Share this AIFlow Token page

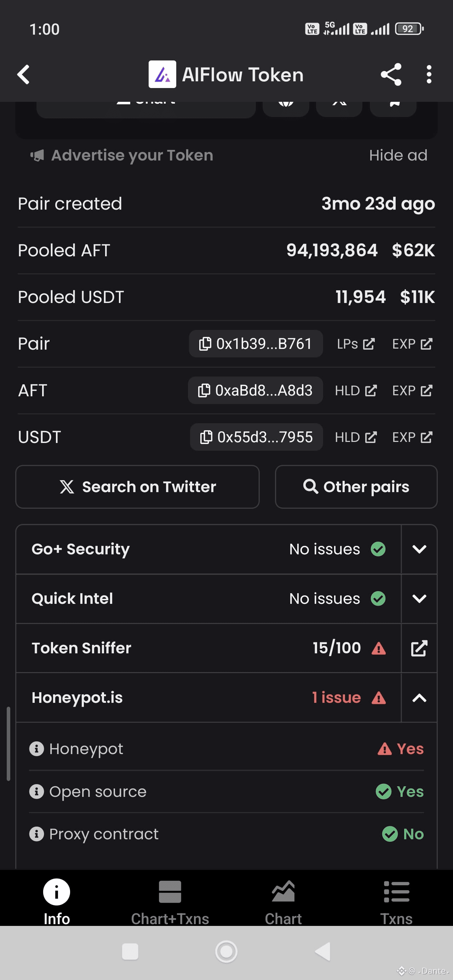391,75
